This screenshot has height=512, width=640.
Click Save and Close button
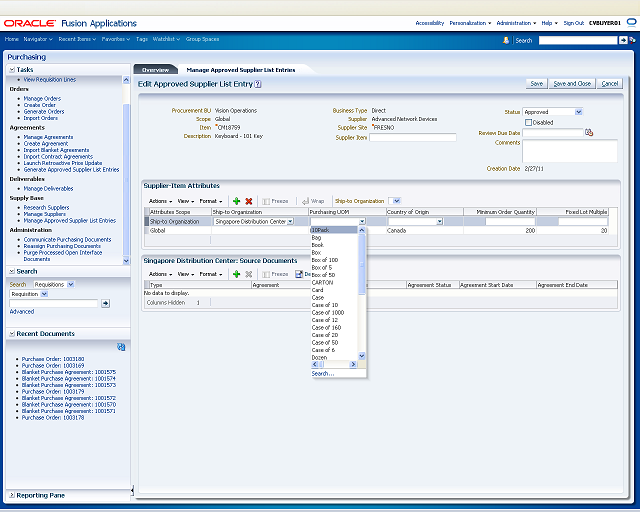[x=572, y=84]
